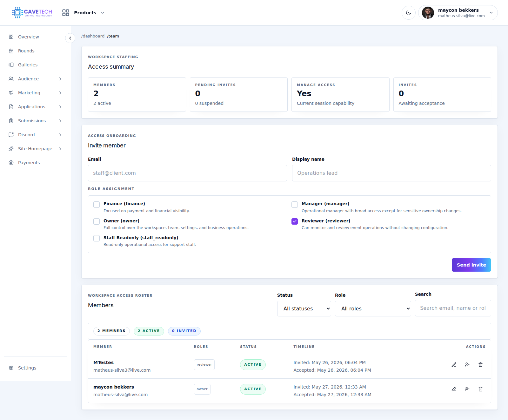
Task: Click the 2 ACTIVE filter pill
Action: 149,331
